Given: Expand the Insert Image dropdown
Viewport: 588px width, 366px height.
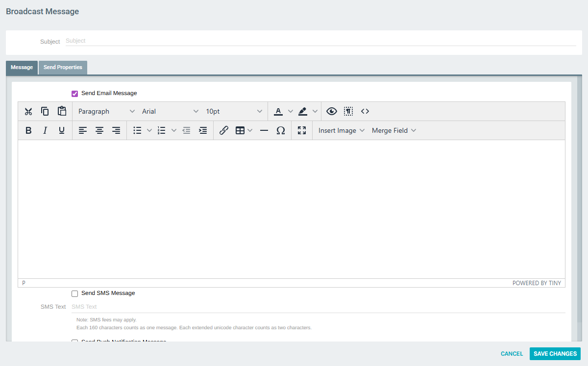Looking at the screenshot, I should click(341, 130).
